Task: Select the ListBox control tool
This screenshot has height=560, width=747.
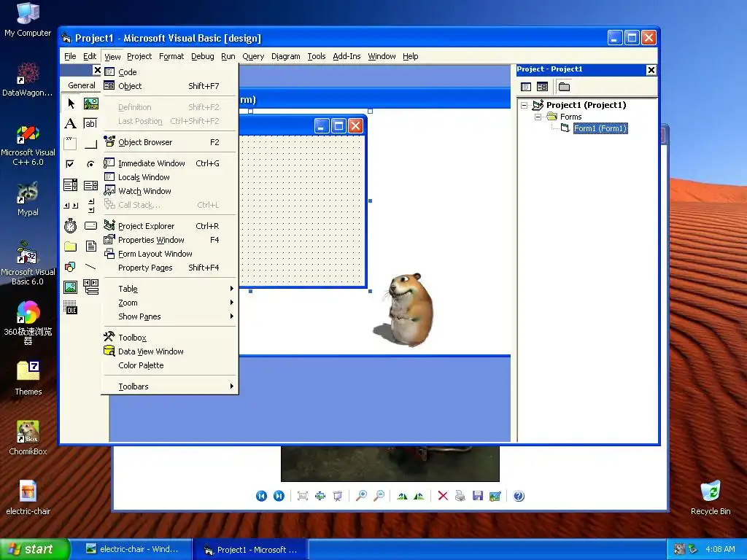Action: (x=90, y=184)
